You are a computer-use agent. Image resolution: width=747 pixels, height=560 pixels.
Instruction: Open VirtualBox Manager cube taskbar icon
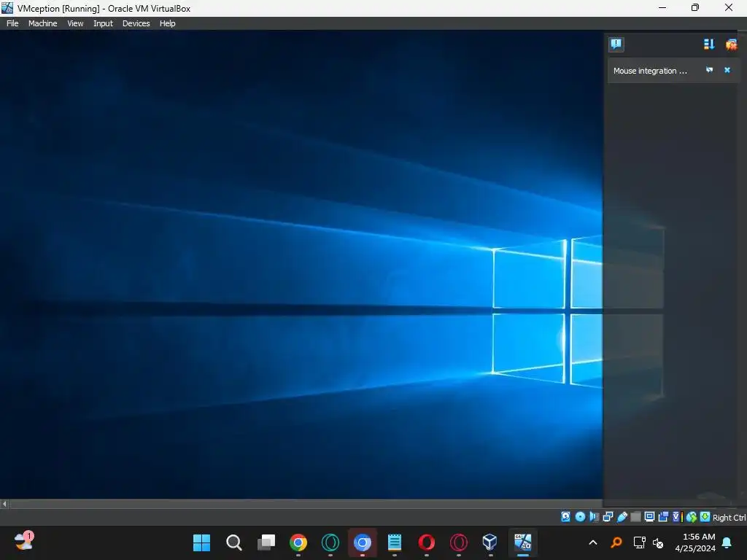pos(490,542)
